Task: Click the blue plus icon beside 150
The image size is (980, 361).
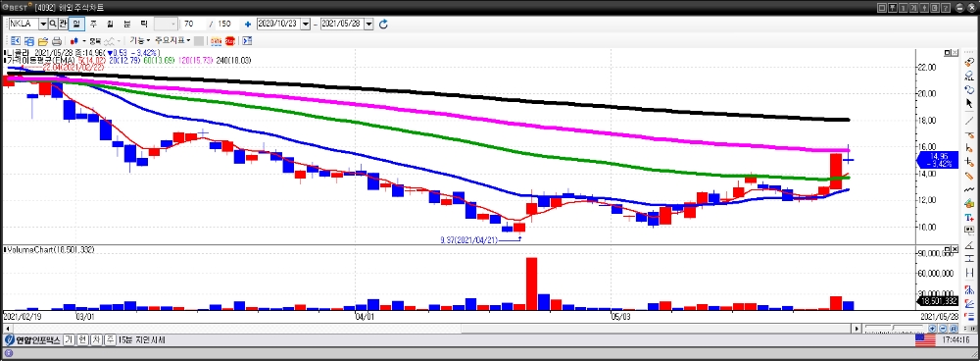Action: point(248,24)
